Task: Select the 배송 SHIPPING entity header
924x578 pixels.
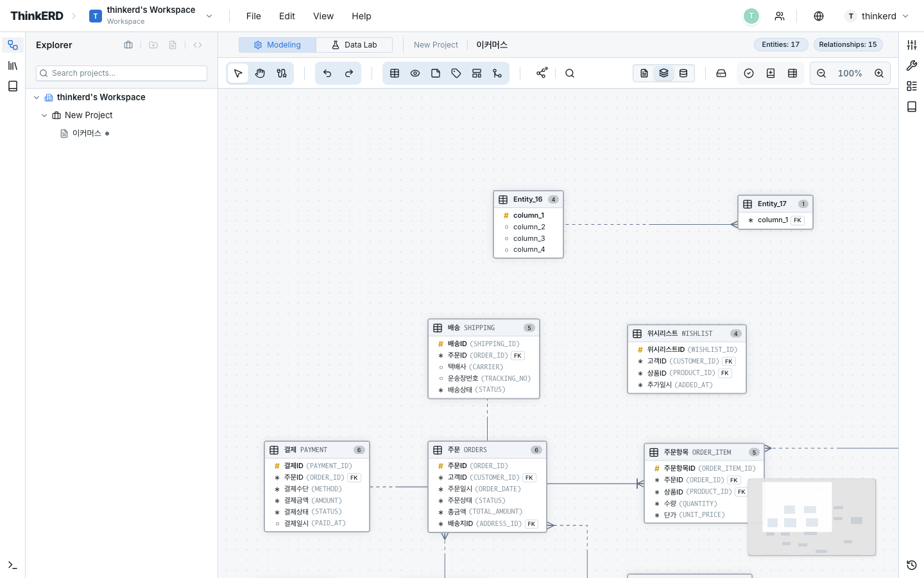Action: pyautogui.click(x=484, y=328)
